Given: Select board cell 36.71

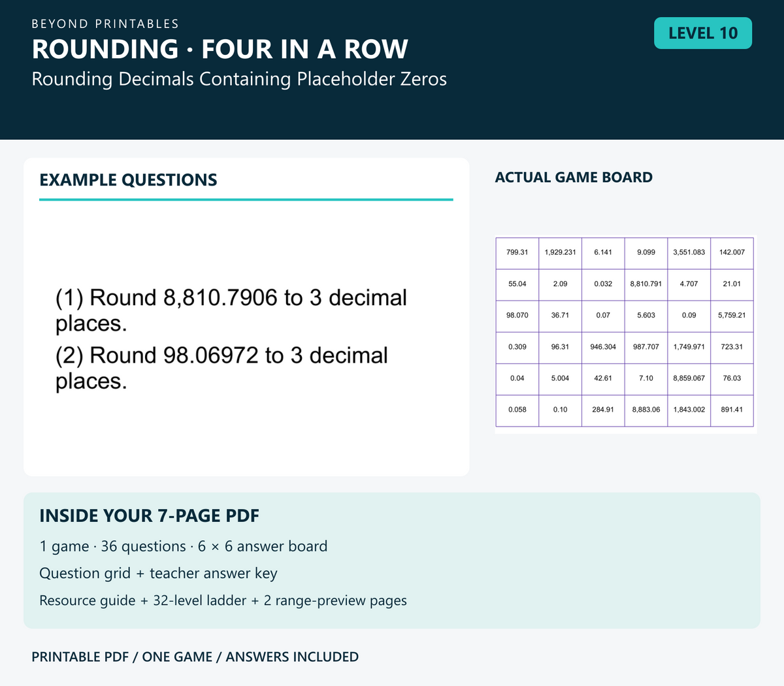Looking at the screenshot, I should coord(560,316).
